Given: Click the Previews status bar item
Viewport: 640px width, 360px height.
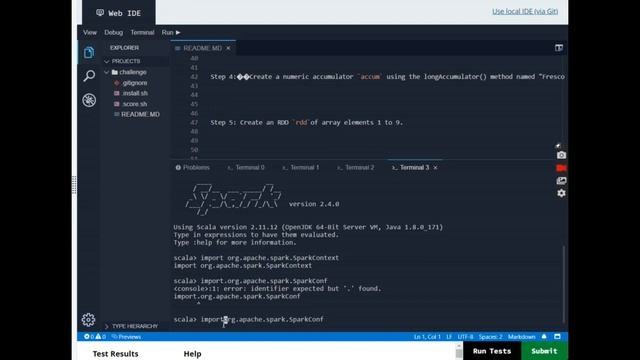Looking at the screenshot, I should [127, 337].
